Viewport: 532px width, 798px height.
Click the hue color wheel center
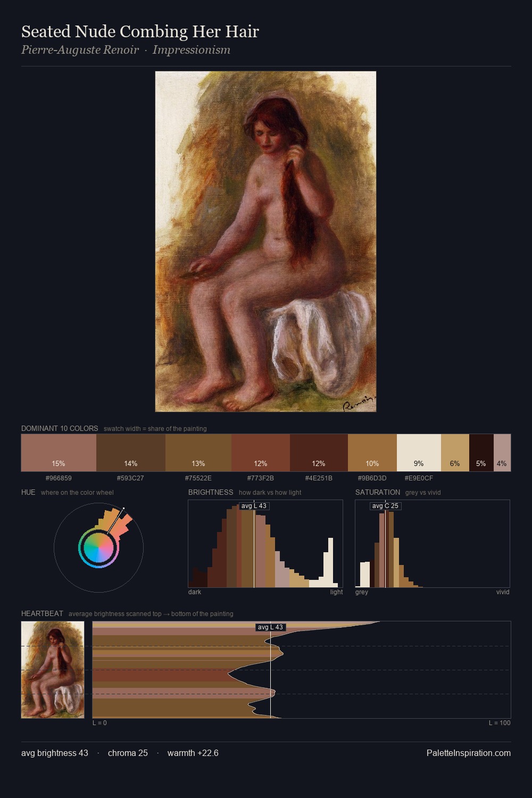click(98, 547)
